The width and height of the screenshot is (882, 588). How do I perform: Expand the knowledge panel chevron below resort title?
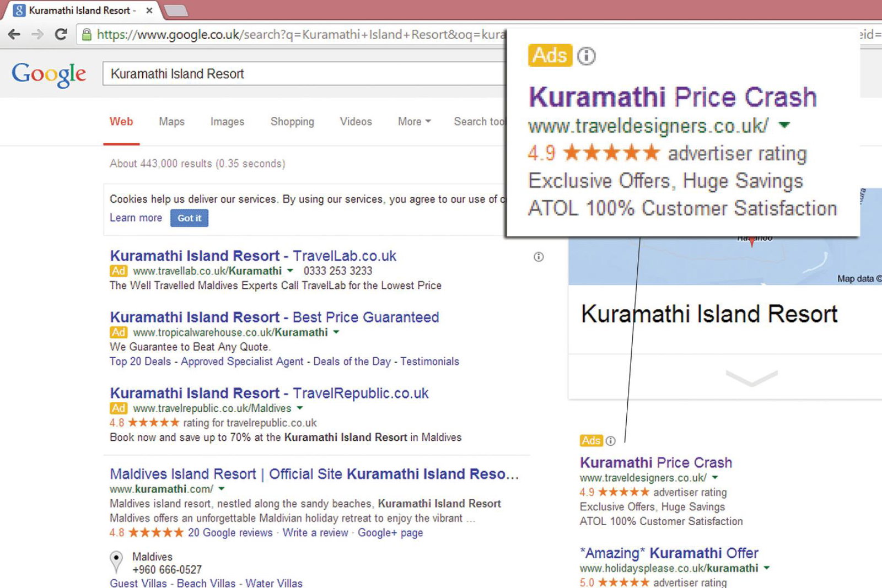(x=751, y=378)
